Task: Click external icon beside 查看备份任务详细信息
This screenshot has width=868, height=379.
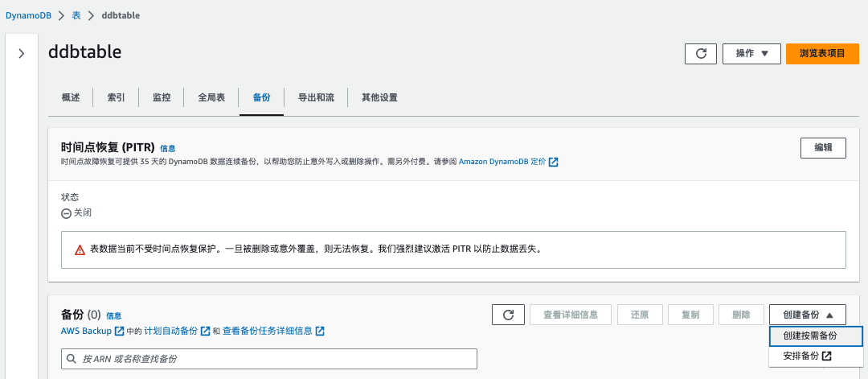Action: coord(319,332)
